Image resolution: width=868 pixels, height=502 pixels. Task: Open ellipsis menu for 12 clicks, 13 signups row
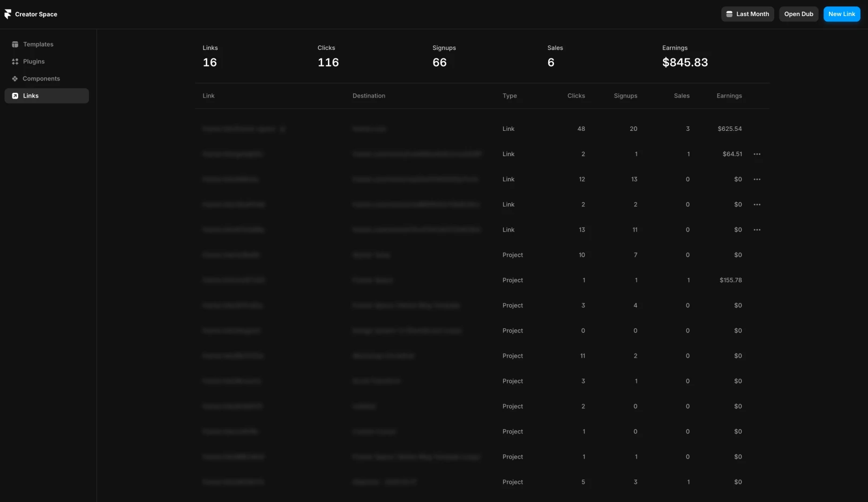tap(757, 179)
